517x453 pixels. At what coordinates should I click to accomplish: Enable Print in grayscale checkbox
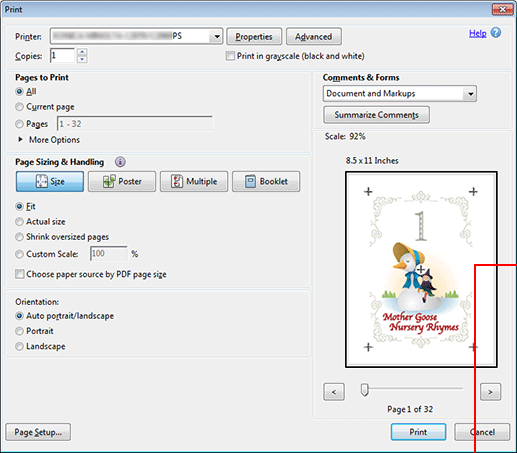[230, 56]
